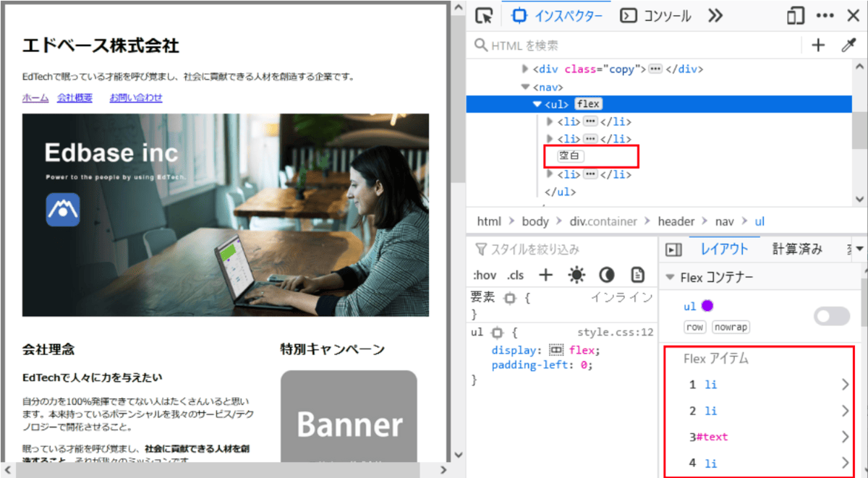Viewport: 868px width, 478px height.
Task: Expand the second li node
Action: [x=549, y=139]
